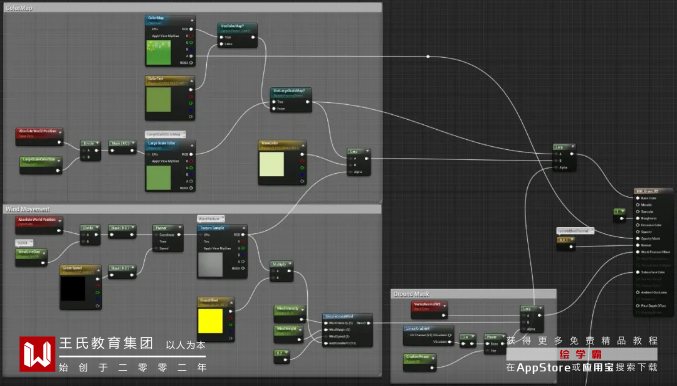Click the RGBA output pin of ColorMap node
Screen dimensions: 677x386
(191, 63)
